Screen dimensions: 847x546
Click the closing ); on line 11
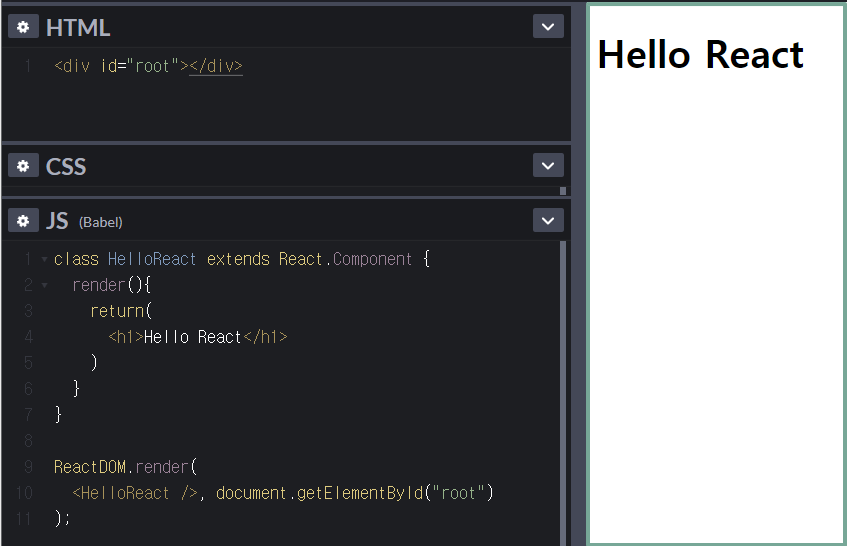pyautogui.click(x=63, y=518)
